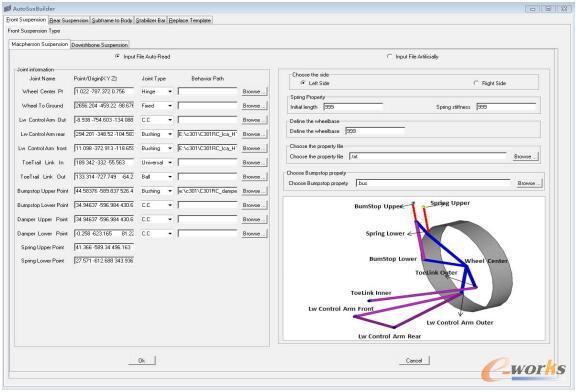Open joint type for ToeTrail Link In

click(x=170, y=162)
